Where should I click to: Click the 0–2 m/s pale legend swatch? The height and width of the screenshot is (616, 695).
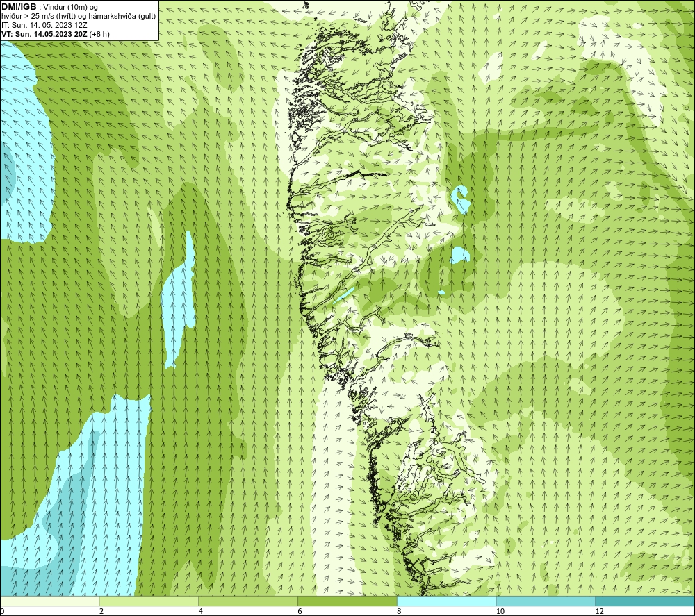click(49, 601)
